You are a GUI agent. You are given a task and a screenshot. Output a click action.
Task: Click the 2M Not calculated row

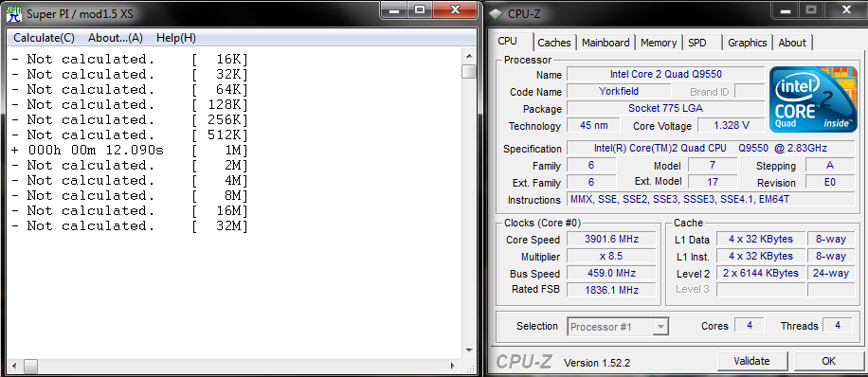pyautogui.click(x=130, y=166)
